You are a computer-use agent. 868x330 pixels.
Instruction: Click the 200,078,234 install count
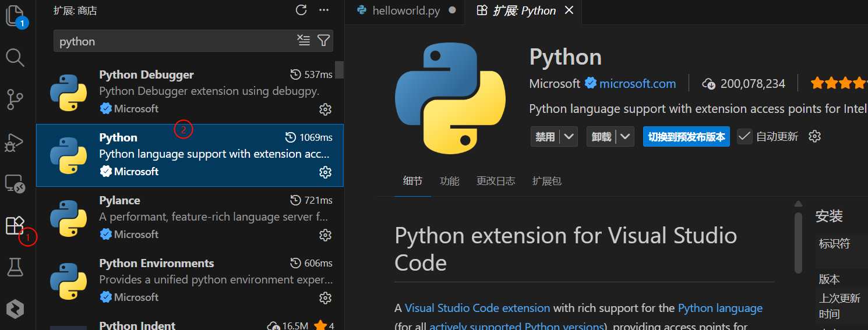click(x=753, y=84)
